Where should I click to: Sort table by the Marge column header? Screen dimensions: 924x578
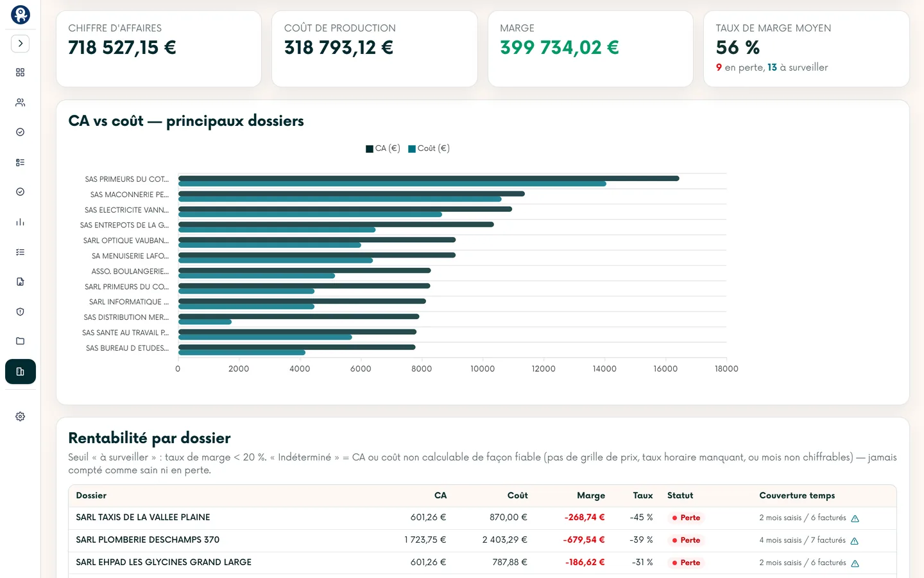pos(591,496)
